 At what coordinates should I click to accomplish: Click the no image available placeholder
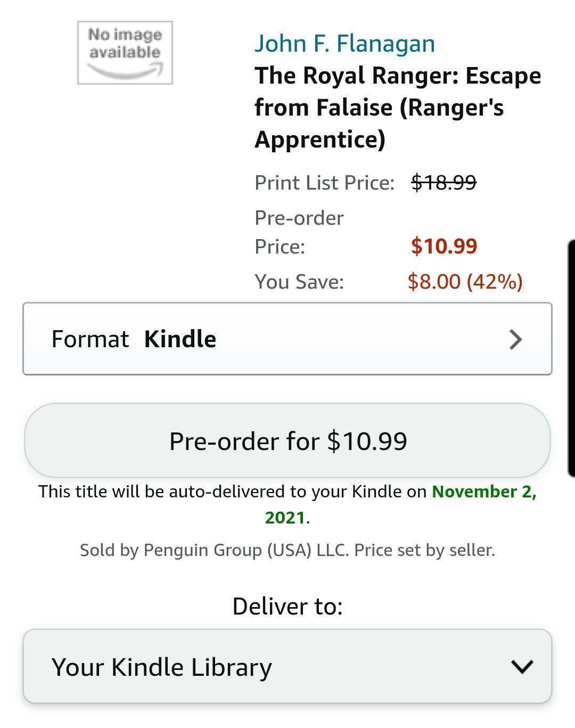click(125, 52)
